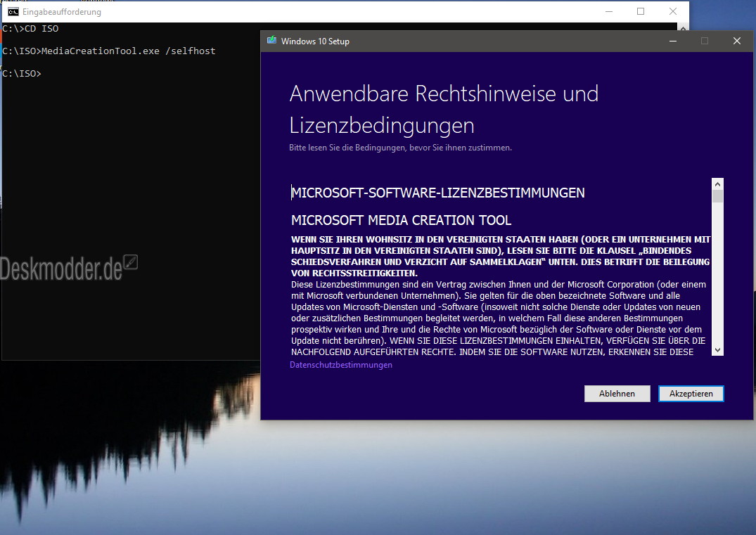Close the Windows 10 Setup window

pyautogui.click(x=737, y=41)
